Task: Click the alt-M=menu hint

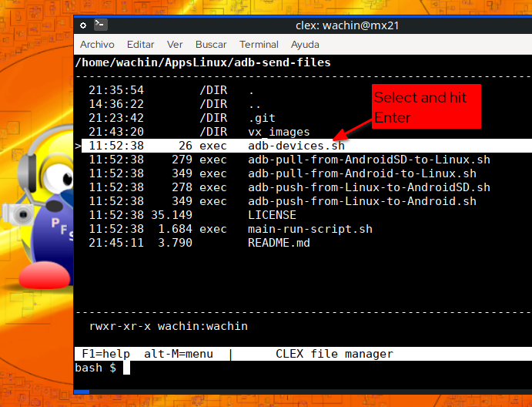Action: tap(179, 354)
